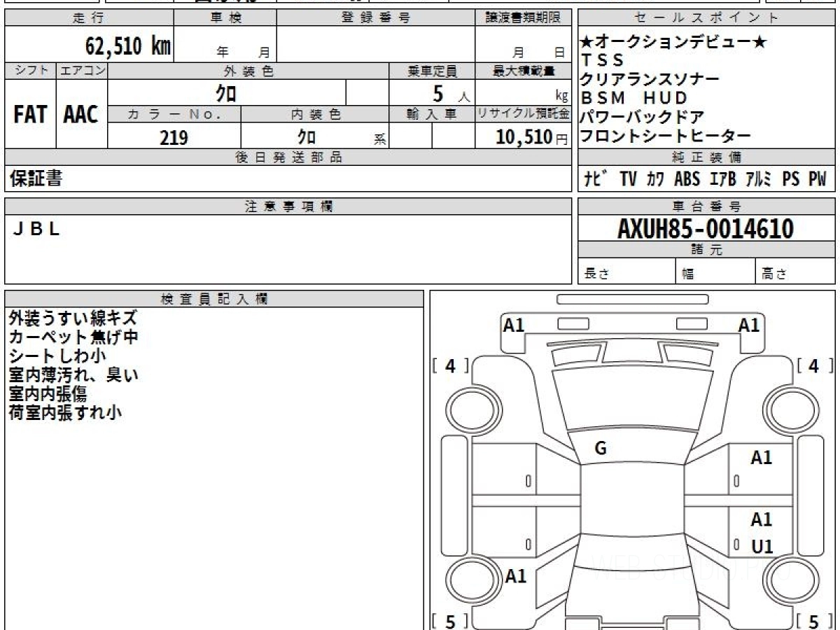The image size is (840, 630).
Task: Click the 純正装備 header
Action: (706, 157)
